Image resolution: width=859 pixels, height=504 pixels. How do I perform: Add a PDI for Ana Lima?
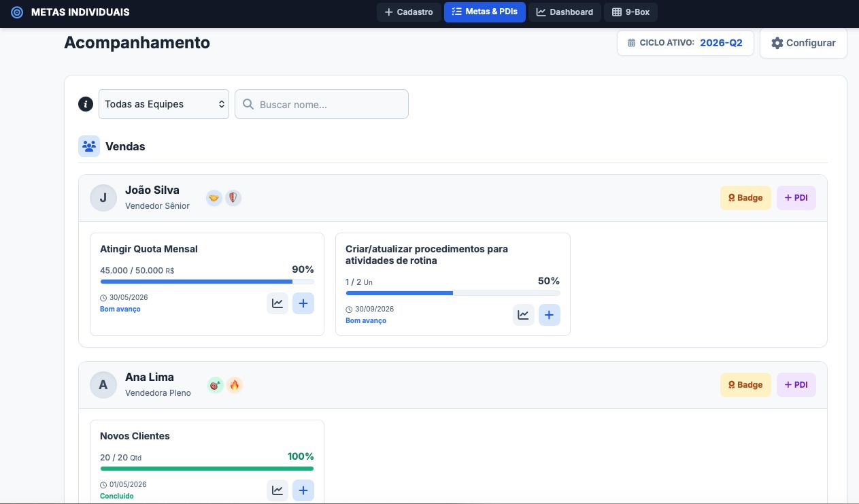coord(796,385)
